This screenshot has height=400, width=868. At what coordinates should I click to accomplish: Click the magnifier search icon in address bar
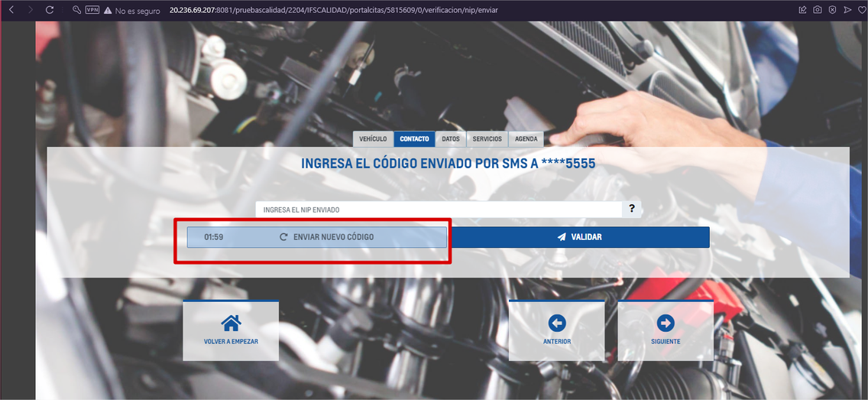[77, 10]
